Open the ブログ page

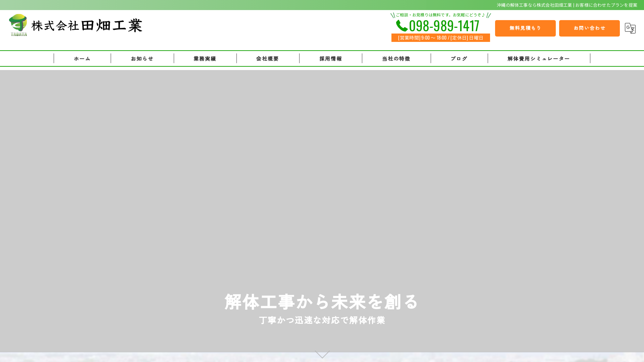(459, 58)
